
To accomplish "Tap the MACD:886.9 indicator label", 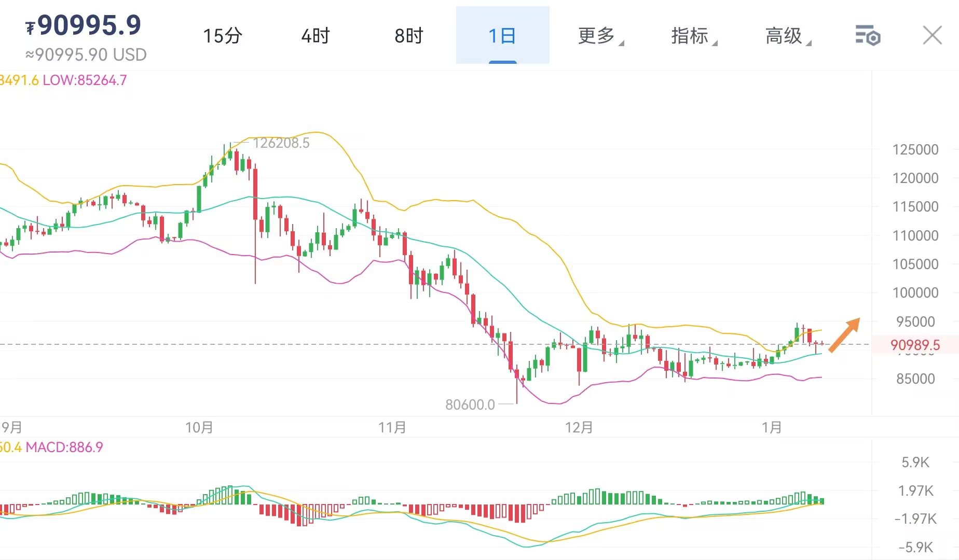I will coord(64,447).
